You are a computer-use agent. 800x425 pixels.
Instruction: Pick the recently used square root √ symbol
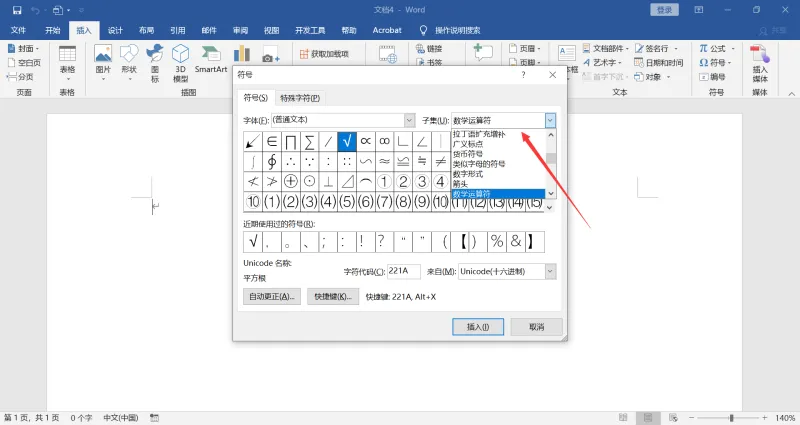[x=253, y=241]
